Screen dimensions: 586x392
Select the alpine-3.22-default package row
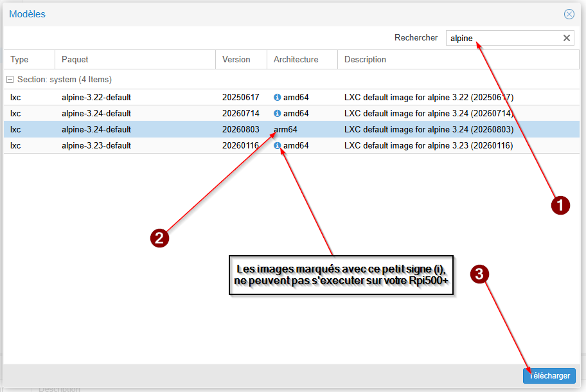tap(292, 97)
